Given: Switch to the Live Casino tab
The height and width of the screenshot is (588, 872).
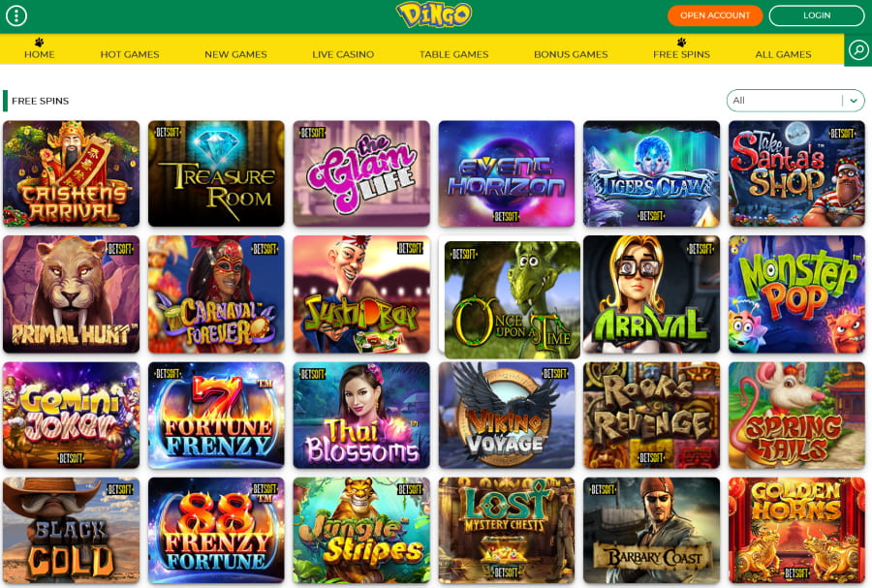Looking at the screenshot, I should click(x=343, y=54).
